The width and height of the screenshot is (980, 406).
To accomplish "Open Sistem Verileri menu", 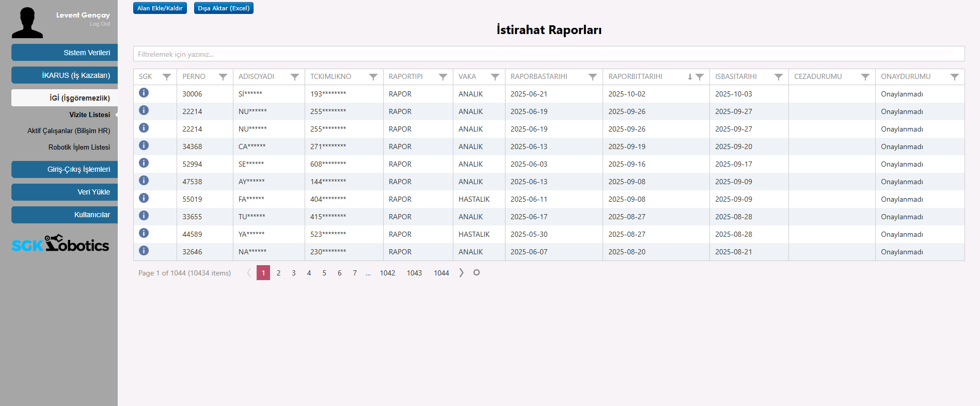I will coord(65,53).
